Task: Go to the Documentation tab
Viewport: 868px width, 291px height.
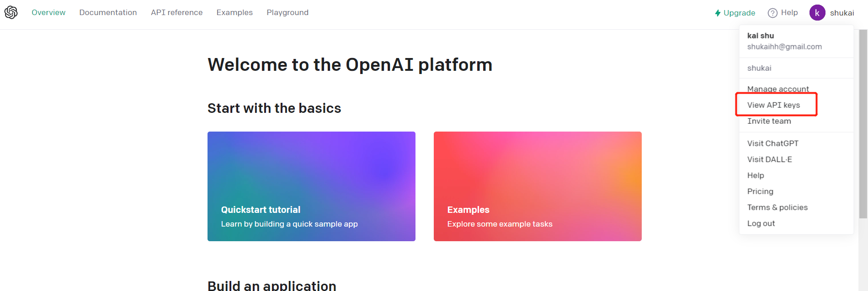Action: point(108,12)
